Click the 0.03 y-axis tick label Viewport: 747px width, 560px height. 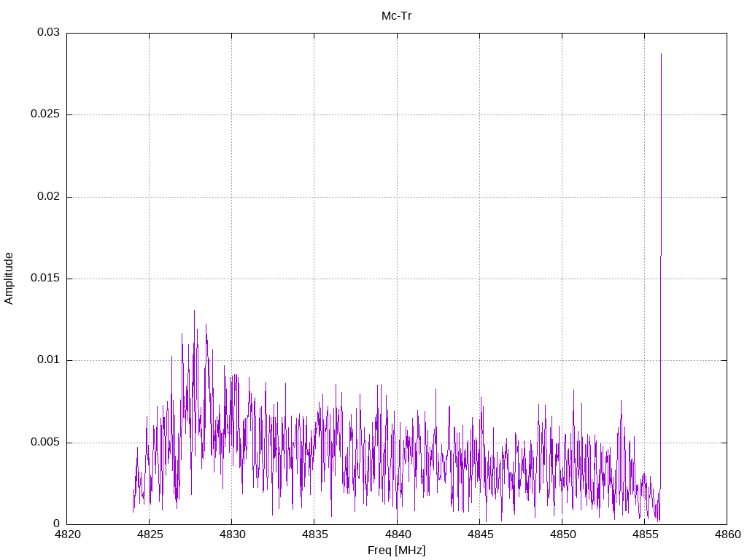point(48,32)
